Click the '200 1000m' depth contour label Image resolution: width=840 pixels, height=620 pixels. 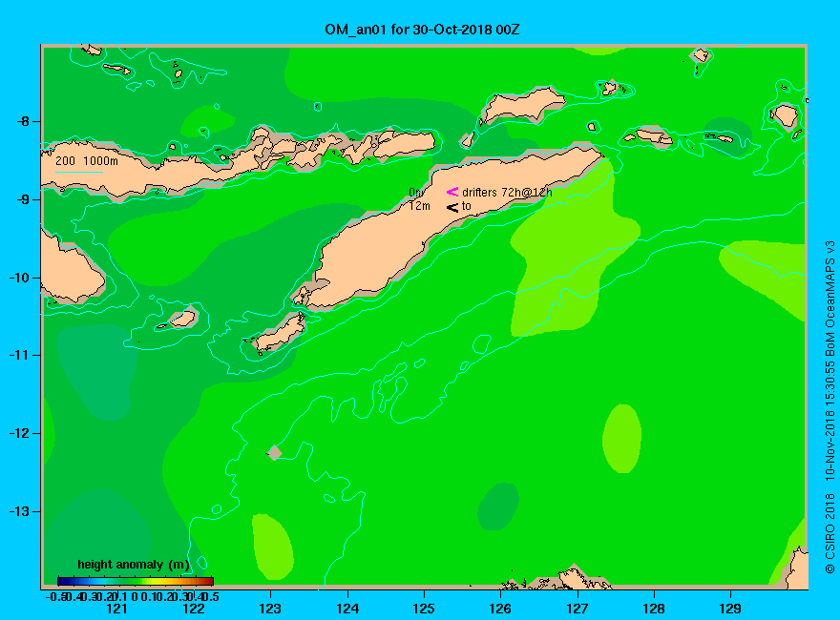tap(87, 160)
